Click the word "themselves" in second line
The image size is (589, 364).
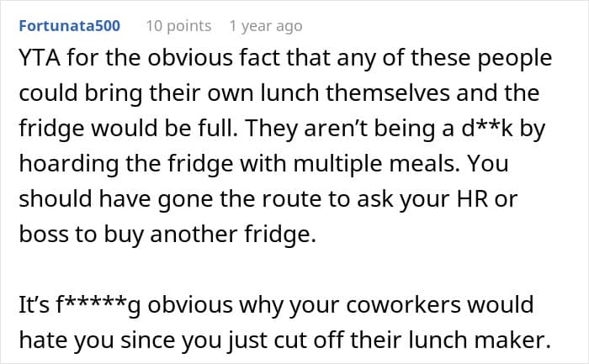point(388,93)
